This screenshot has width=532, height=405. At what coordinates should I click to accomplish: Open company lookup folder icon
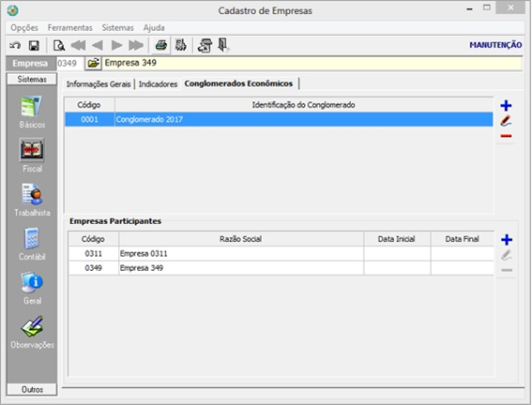(x=93, y=63)
